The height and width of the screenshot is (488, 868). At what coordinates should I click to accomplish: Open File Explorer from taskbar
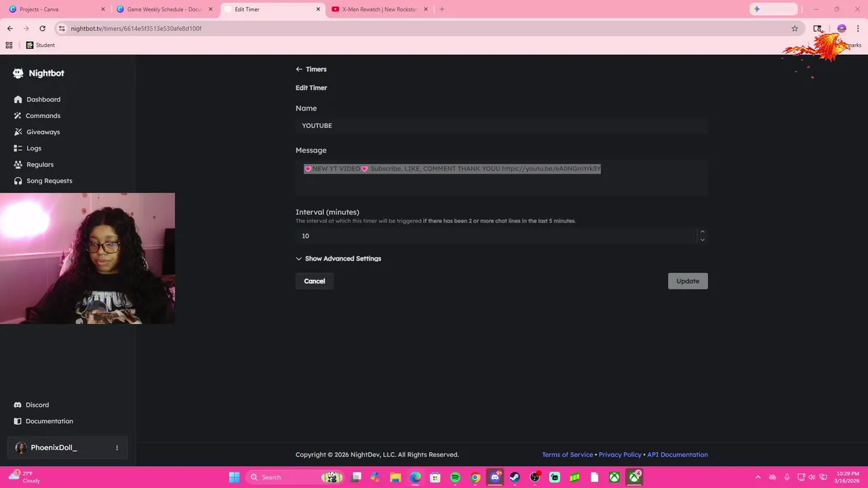[395, 477]
